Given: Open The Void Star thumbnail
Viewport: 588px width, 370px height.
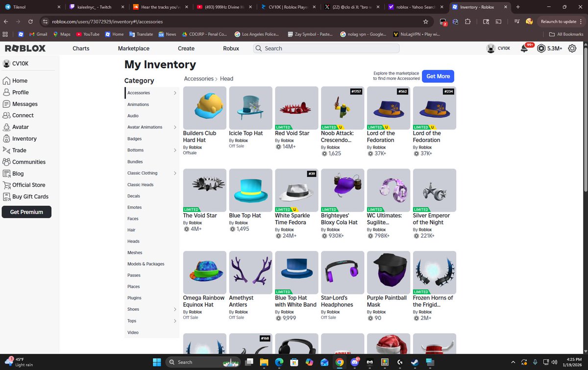Looking at the screenshot, I should pyautogui.click(x=205, y=191).
